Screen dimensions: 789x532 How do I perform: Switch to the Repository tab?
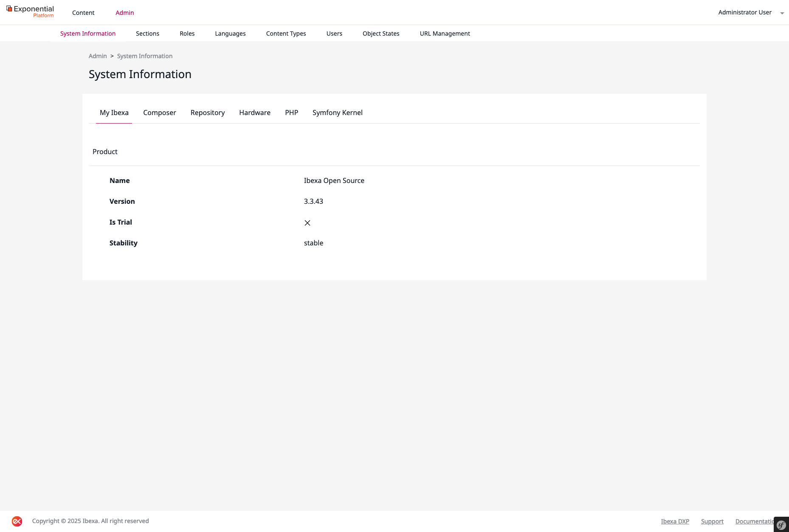207,113
